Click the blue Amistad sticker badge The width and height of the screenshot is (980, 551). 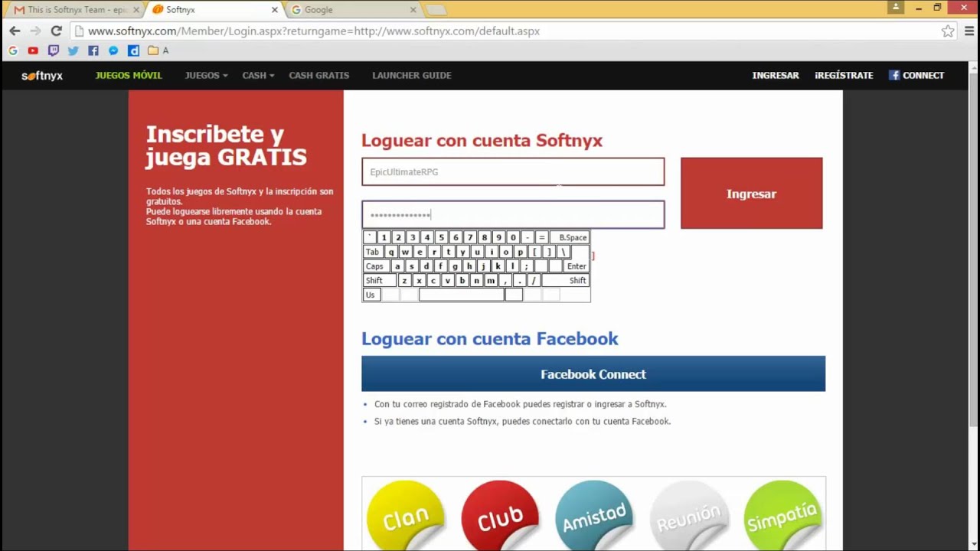594,514
